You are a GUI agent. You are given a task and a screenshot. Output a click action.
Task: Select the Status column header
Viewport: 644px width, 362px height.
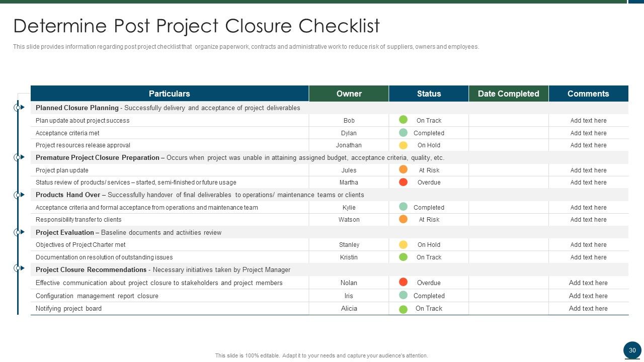point(429,94)
